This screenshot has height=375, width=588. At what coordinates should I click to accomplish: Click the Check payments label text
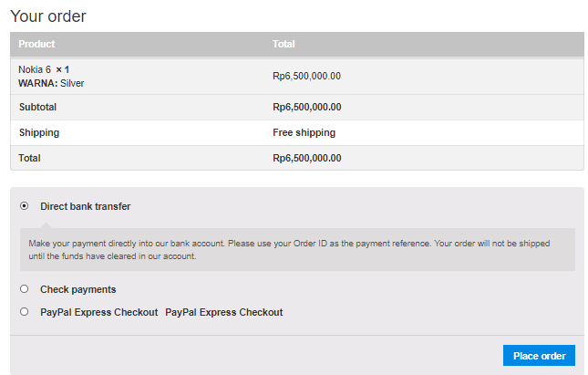[x=77, y=289]
